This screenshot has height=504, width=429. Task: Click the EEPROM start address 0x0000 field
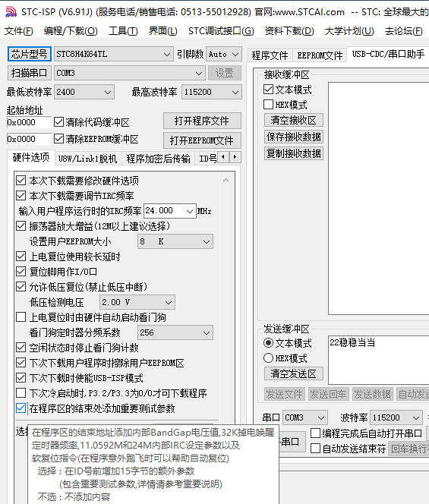tap(29, 139)
